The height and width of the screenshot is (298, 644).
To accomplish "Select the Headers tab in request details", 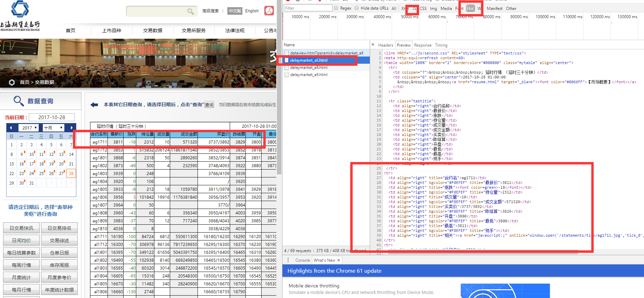I will pos(386,45).
